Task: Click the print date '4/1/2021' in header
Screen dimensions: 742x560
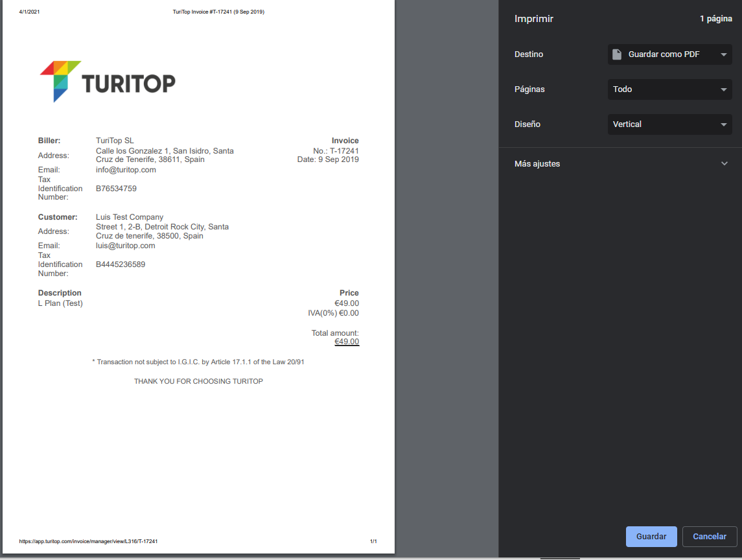Action: [29, 12]
